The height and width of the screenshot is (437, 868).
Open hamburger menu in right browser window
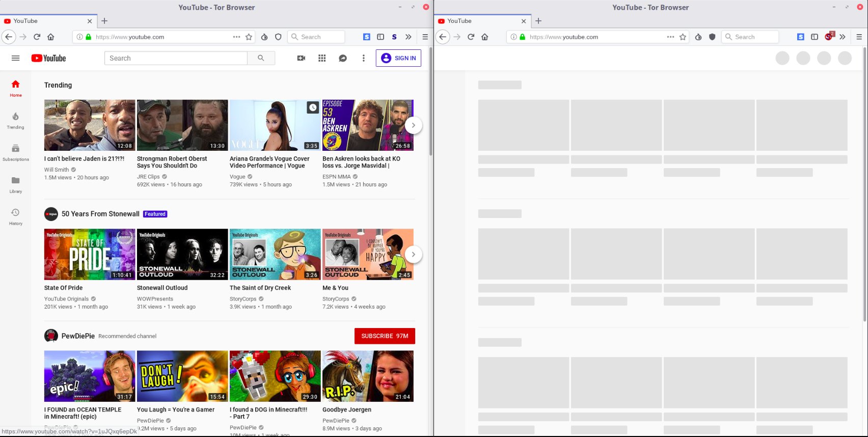pyautogui.click(x=859, y=37)
